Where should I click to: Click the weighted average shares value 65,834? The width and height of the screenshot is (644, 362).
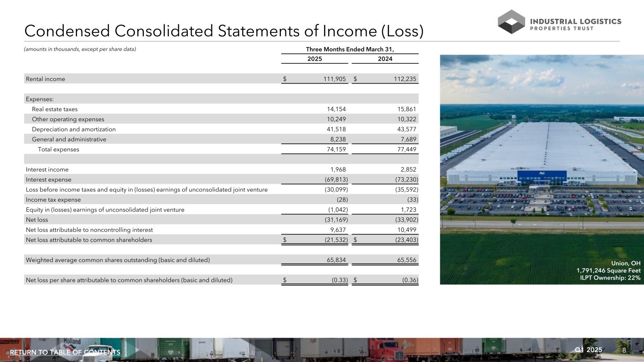(335, 260)
